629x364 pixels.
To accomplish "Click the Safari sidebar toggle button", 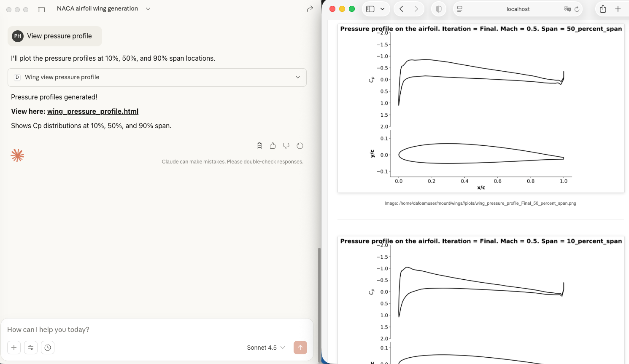I will click(x=370, y=9).
